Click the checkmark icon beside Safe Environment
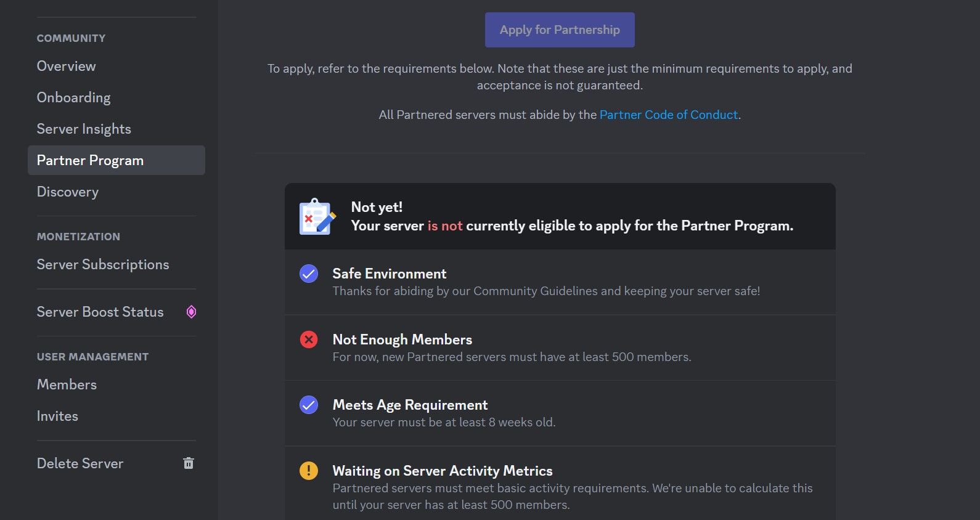The width and height of the screenshot is (980, 520). (308, 274)
